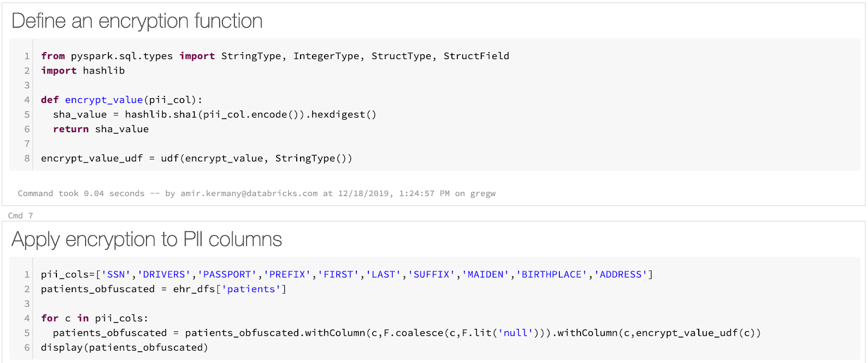The image size is (868, 363).
Task: Click the "Cmd 7" cell label
Action: click(21, 216)
